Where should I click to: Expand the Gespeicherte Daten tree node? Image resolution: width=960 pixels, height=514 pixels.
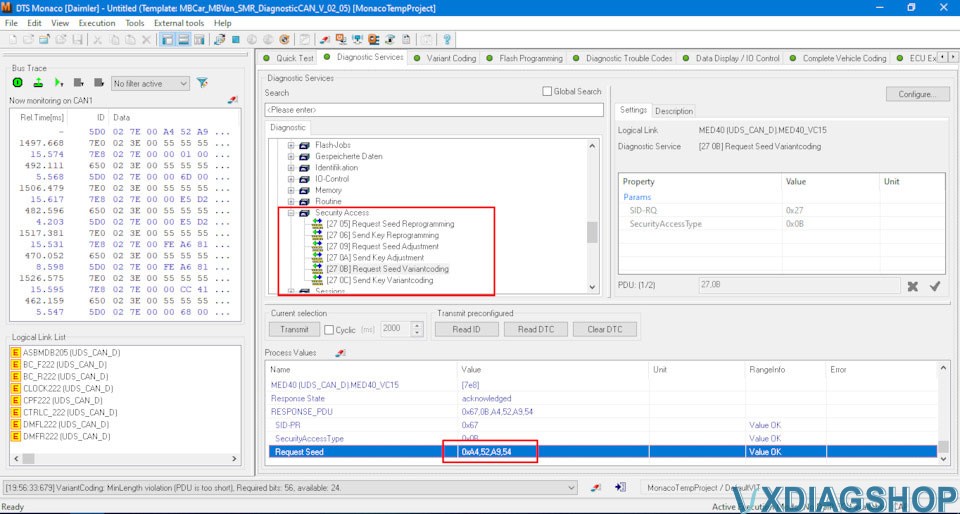(291, 157)
